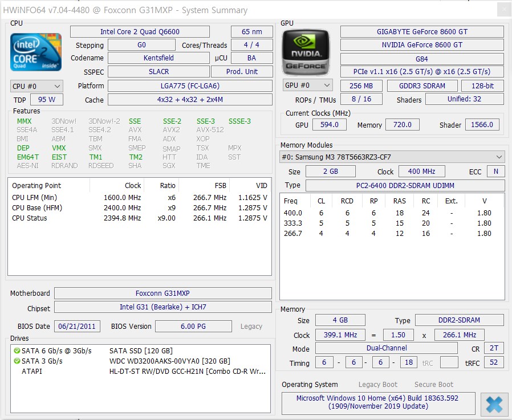This screenshot has width=512, height=420.
Task: Select the G0 stepping value
Action: tap(142, 45)
